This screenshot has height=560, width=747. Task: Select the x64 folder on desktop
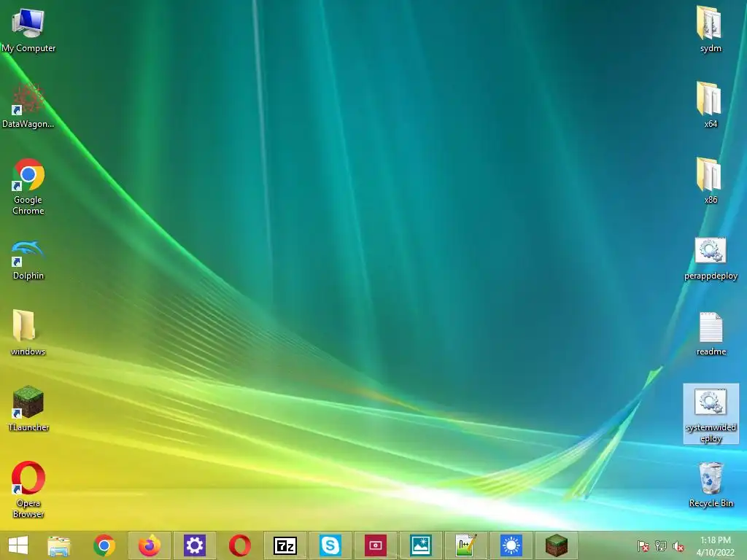[x=711, y=105]
